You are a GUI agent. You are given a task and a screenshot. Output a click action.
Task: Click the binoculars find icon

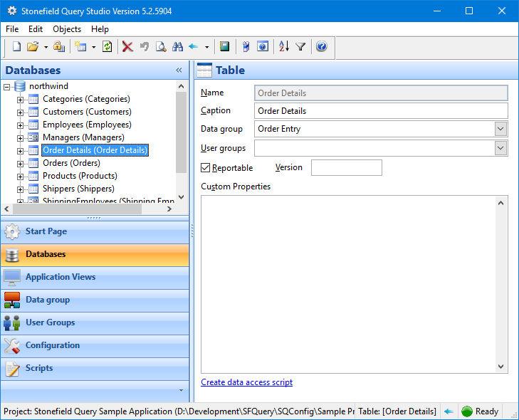point(177,47)
